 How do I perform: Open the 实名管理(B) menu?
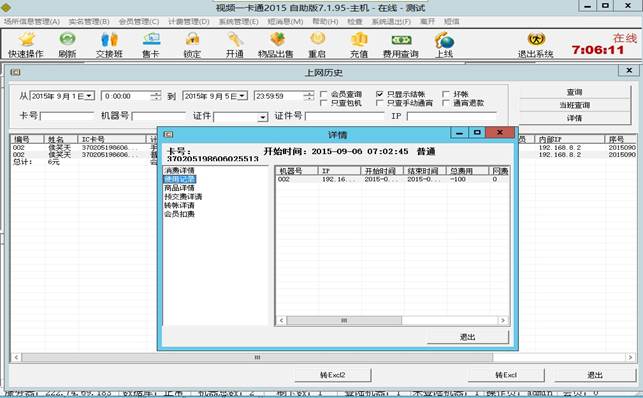pos(89,21)
